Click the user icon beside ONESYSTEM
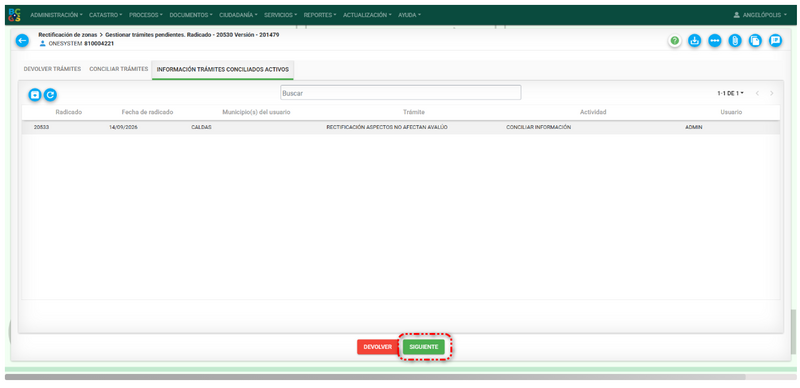Viewport: 800px width, 388px height. coord(43,44)
